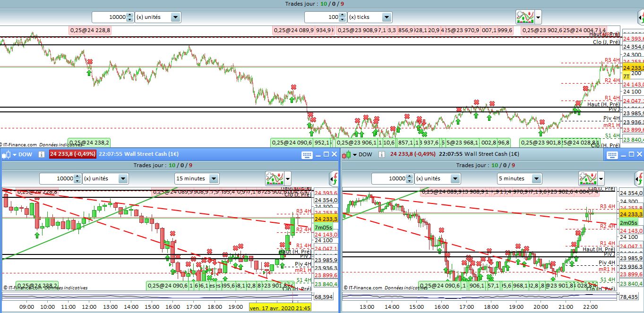Click buy order label 0,25@24 090,6 in top chart
This screenshot has width=644, height=313.
[x=292, y=142]
